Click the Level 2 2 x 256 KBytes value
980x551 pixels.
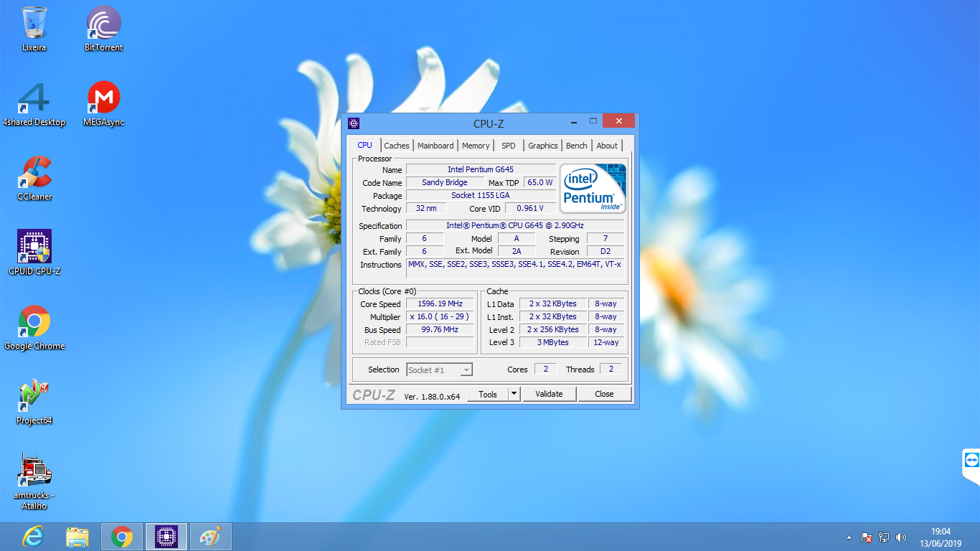(553, 329)
